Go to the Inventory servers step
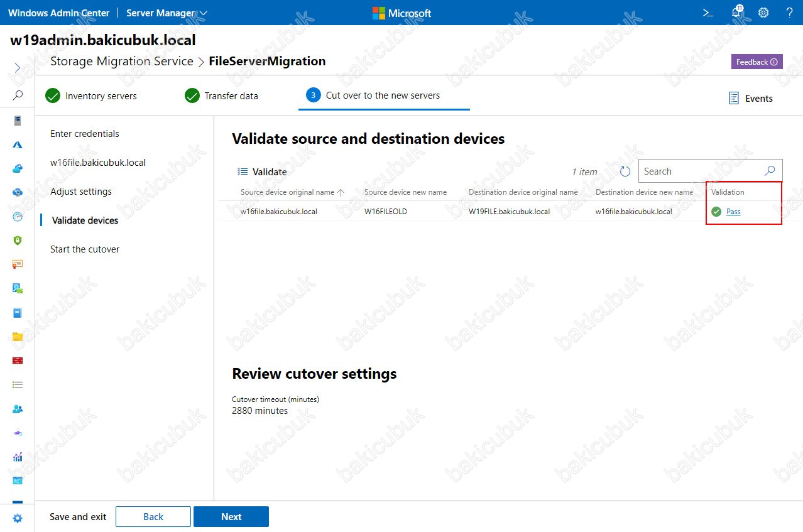Screen dimensions: 803x532 (x=91, y=96)
